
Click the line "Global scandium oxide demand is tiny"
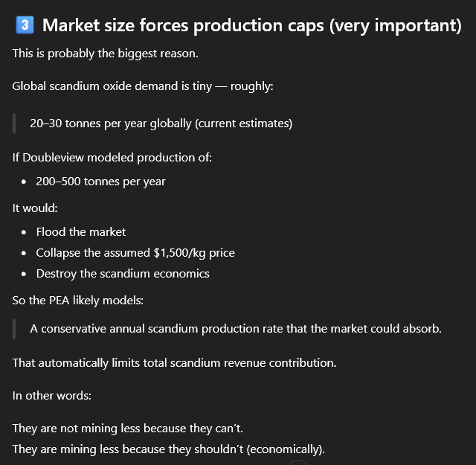click(x=143, y=86)
